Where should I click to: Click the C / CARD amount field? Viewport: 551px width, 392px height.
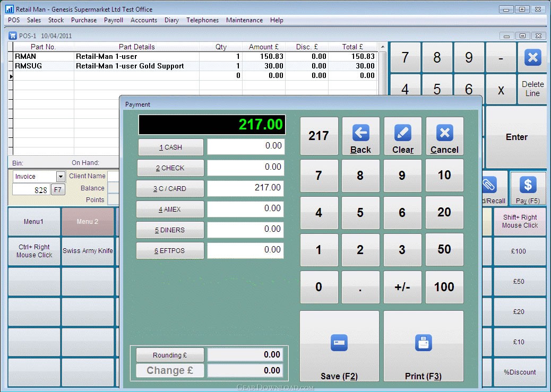tap(246, 188)
